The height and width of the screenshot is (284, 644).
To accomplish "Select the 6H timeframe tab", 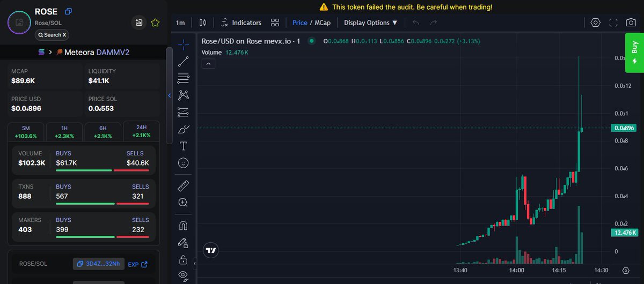I will [x=103, y=132].
